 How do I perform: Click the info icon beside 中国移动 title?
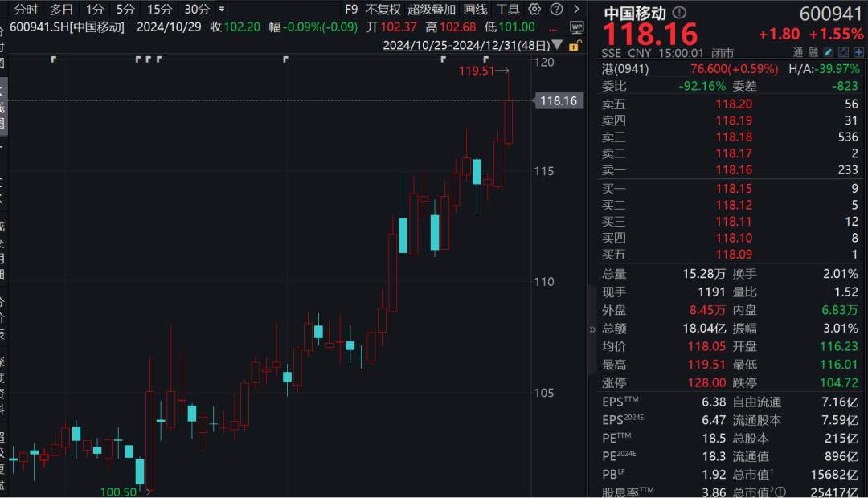click(680, 13)
